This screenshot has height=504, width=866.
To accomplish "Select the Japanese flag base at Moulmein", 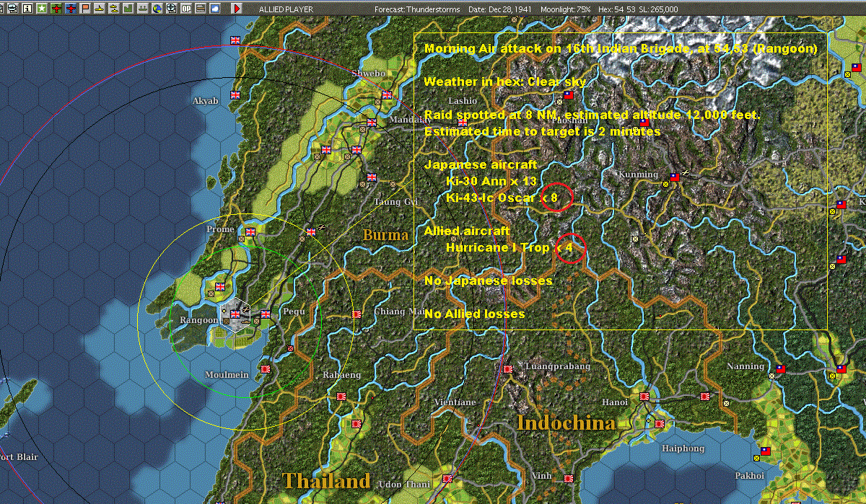I will (x=265, y=369).
